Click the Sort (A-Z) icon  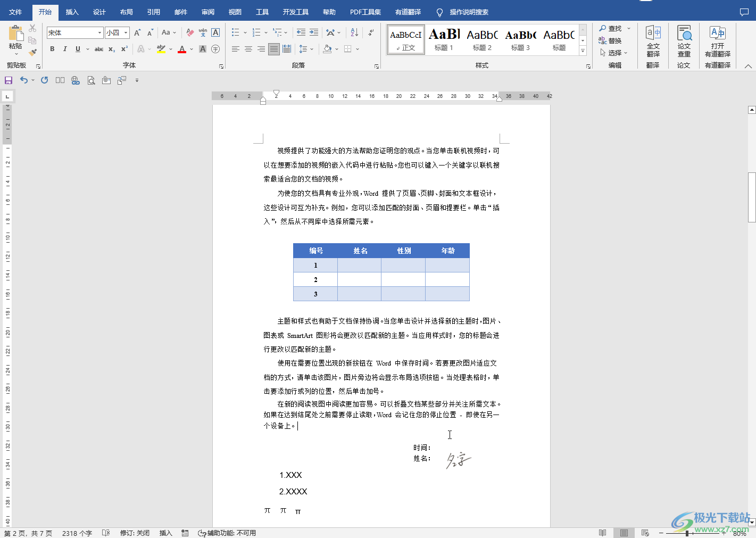354,33
